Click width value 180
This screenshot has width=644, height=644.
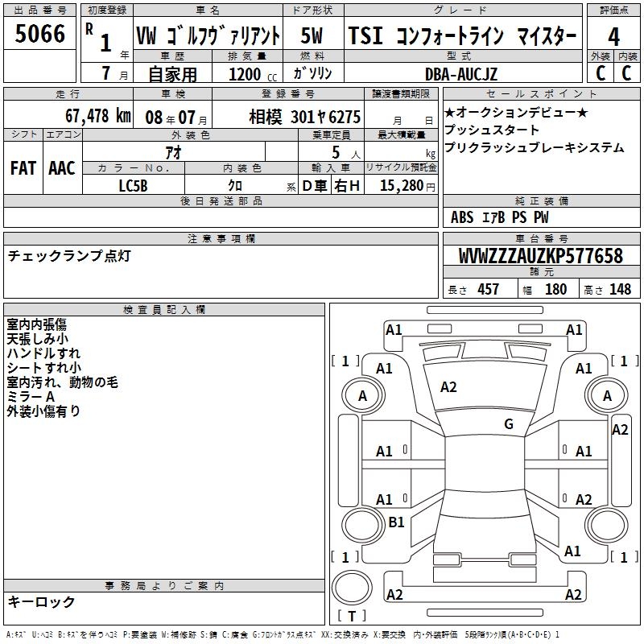555,289
